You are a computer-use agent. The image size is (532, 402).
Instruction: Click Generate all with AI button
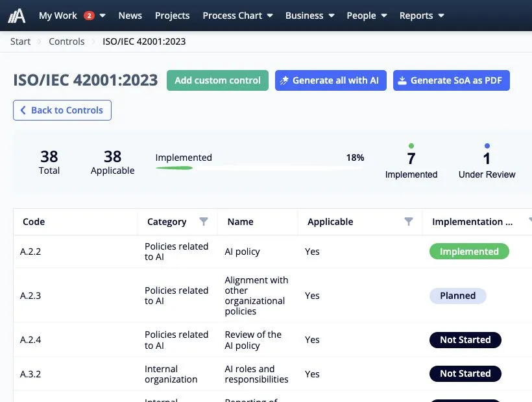[x=330, y=80]
